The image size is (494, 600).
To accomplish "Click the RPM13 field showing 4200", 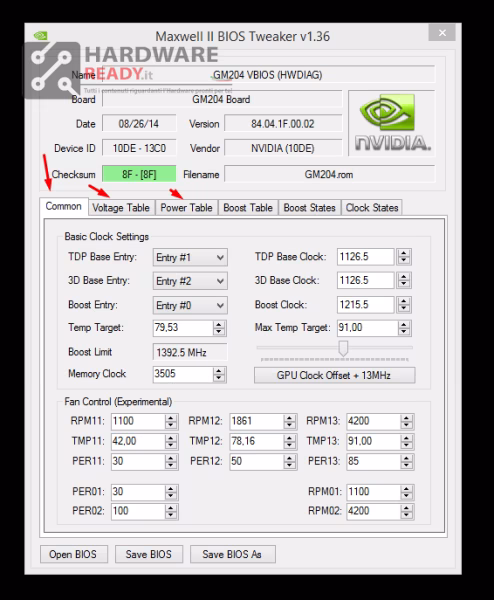I will [x=373, y=421].
